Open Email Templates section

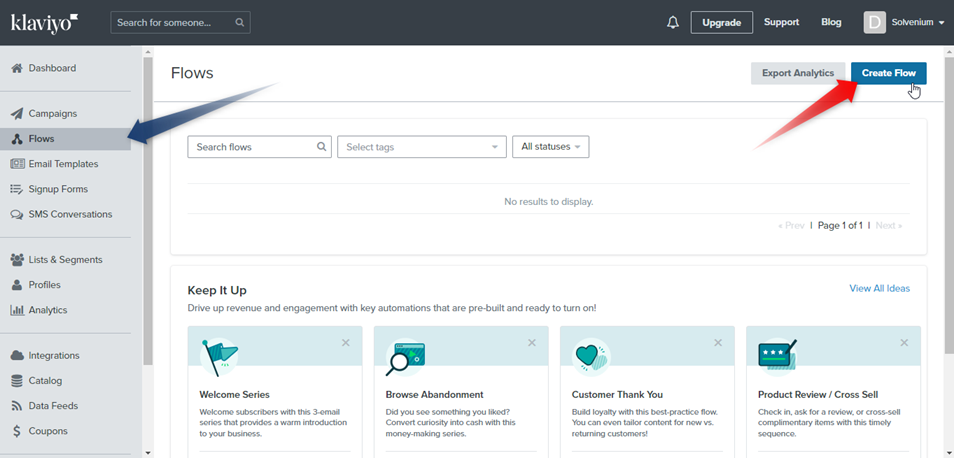point(63,164)
